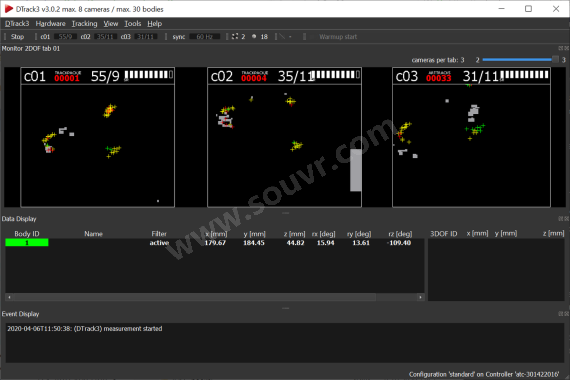Click the cameras per tab slider handle

tap(555, 59)
